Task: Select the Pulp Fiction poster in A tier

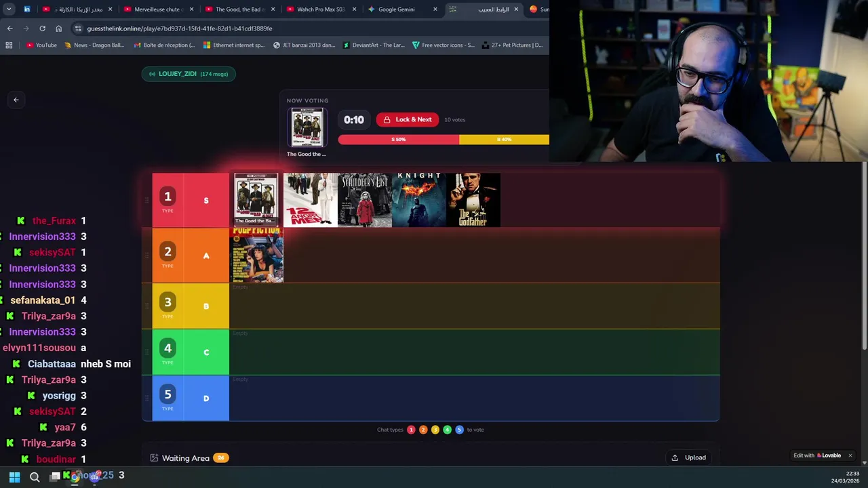Action: tap(256, 255)
